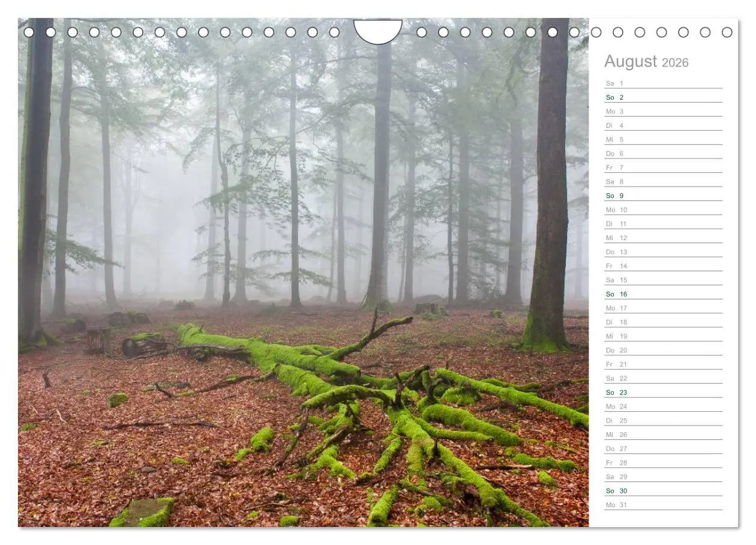Click the day row Mo 17
Image resolution: width=756 pixels, height=545 pixels.
pyautogui.click(x=663, y=308)
